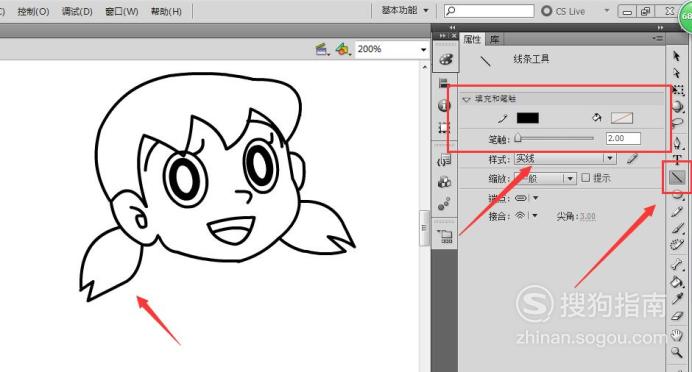692x372 pixels.
Task: Select the Line tool in toolbar
Action: pyautogui.click(x=677, y=177)
